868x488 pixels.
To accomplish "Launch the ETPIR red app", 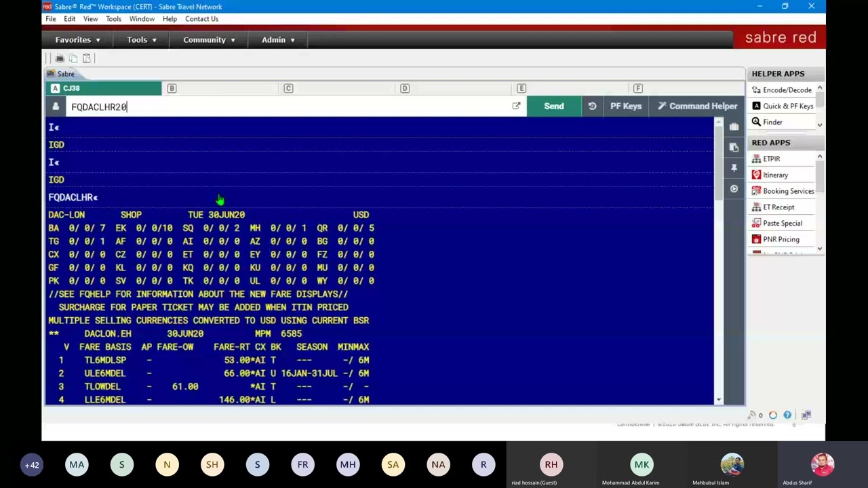I will (766, 159).
